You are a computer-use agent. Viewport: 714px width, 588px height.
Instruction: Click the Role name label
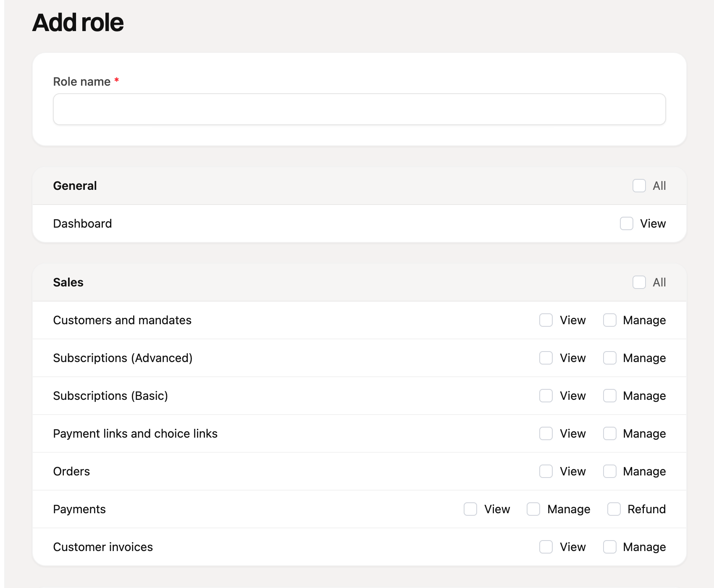click(x=82, y=81)
